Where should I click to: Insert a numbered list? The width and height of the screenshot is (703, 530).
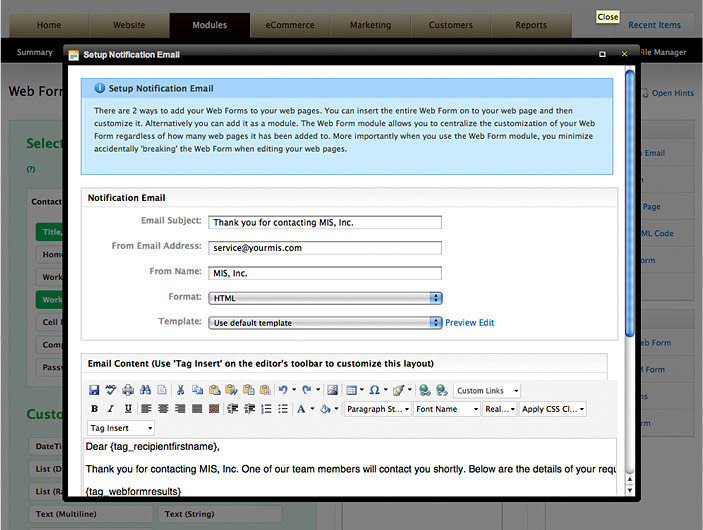click(x=266, y=408)
